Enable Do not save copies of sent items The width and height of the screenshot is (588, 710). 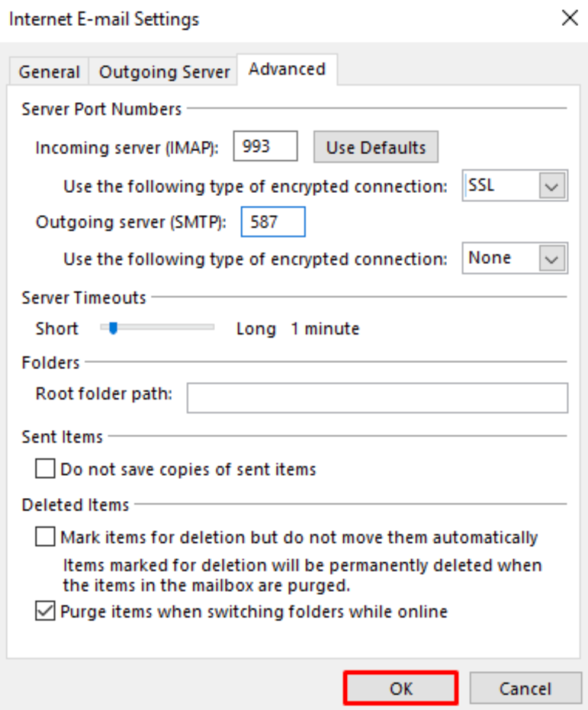(45, 469)
